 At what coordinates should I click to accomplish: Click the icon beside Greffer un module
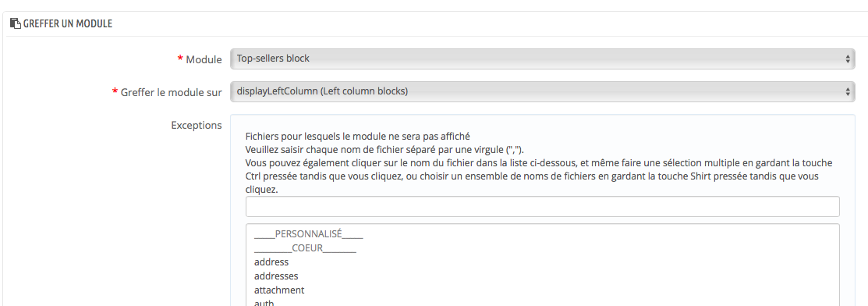coord(16,24)
